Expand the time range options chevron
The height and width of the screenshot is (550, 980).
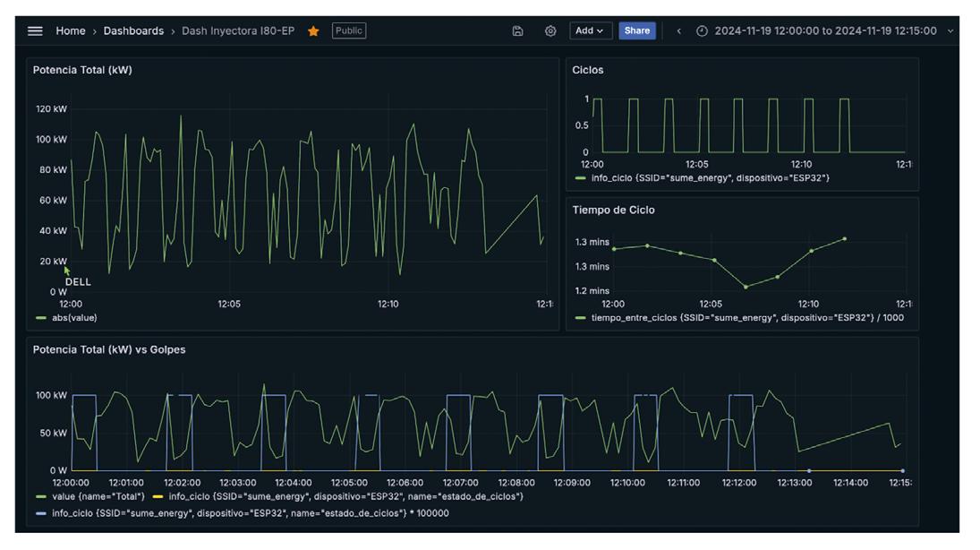950,31
